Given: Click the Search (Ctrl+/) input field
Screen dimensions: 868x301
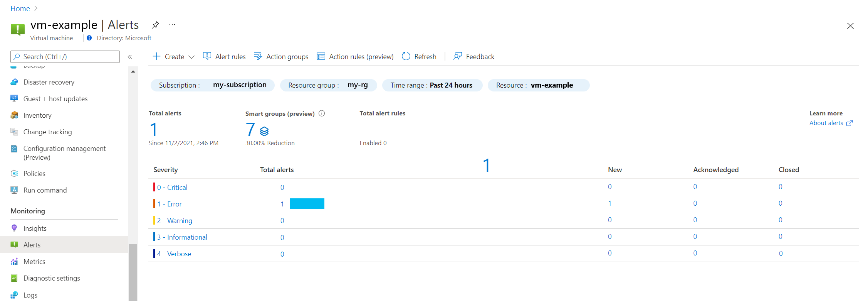Looking at the screenshot, I should click(x=65, y=57).
